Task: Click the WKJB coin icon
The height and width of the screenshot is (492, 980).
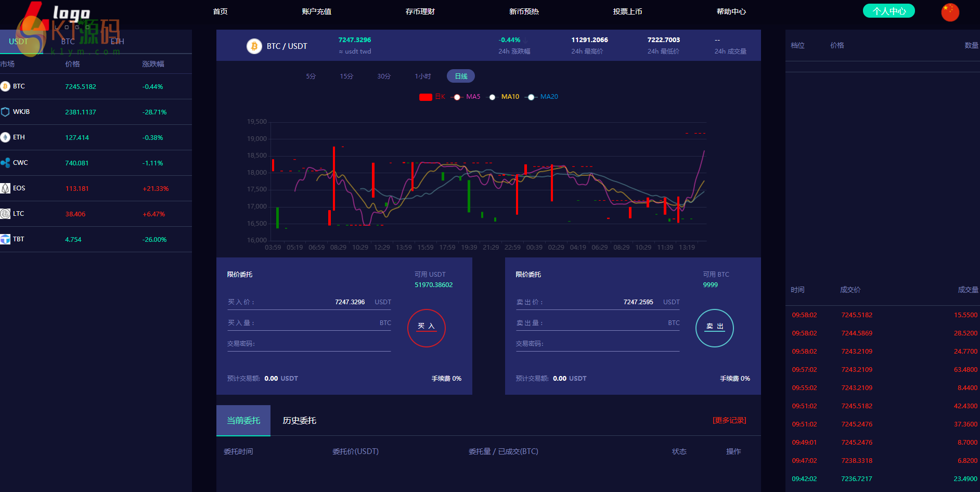Action: [5, 112]
